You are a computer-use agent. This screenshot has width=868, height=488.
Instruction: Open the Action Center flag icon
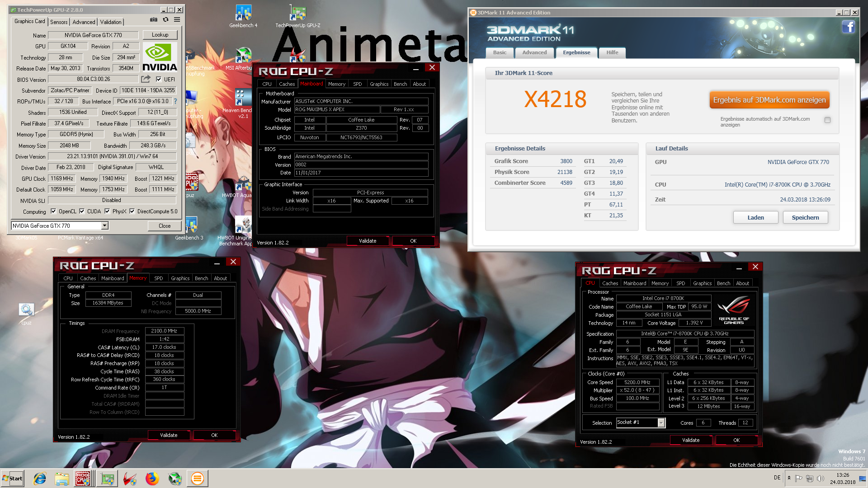799,478
